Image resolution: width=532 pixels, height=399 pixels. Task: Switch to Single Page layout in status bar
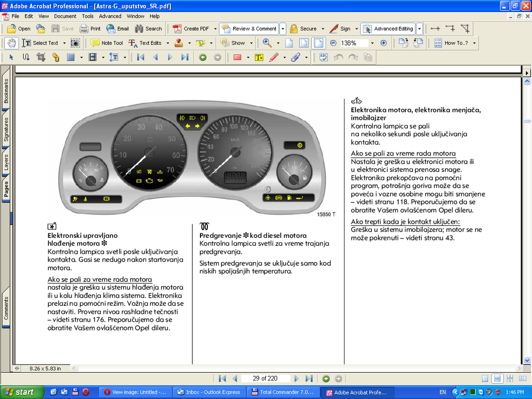coord(485,379)
